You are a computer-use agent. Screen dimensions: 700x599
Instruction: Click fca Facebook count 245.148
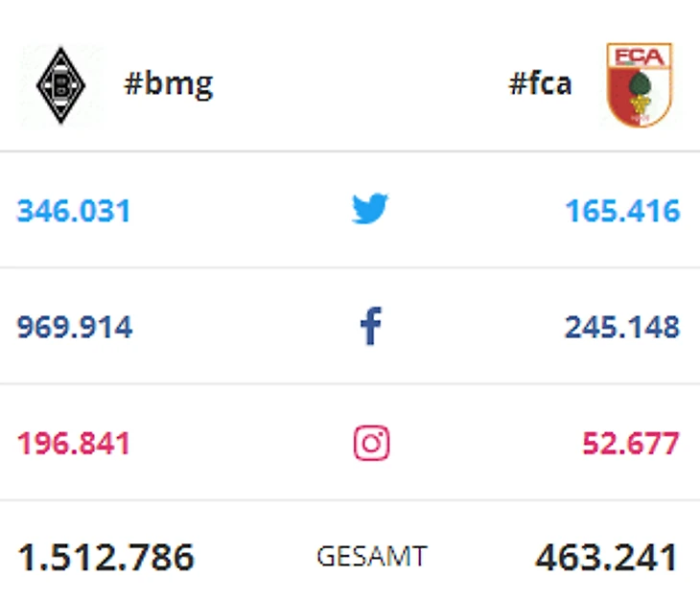(x=622, y=328)
